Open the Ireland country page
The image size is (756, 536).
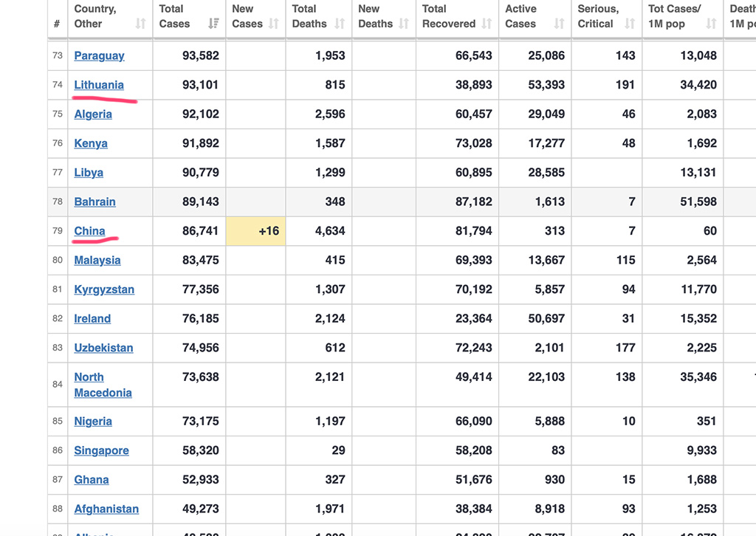(x=92, y=319)
